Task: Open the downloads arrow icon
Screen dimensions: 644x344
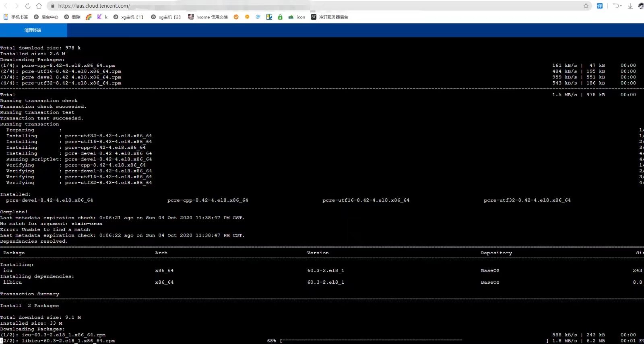Action: pos(630,6)
